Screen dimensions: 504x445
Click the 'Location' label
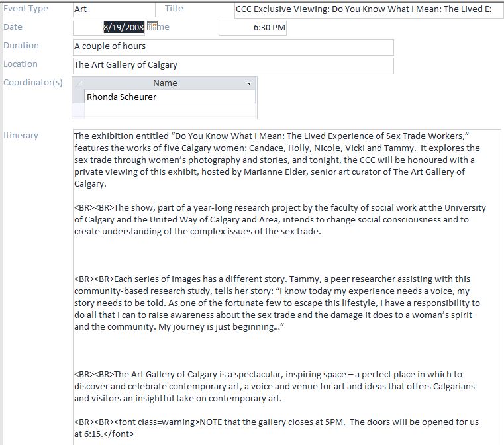(x=21, y=64)
